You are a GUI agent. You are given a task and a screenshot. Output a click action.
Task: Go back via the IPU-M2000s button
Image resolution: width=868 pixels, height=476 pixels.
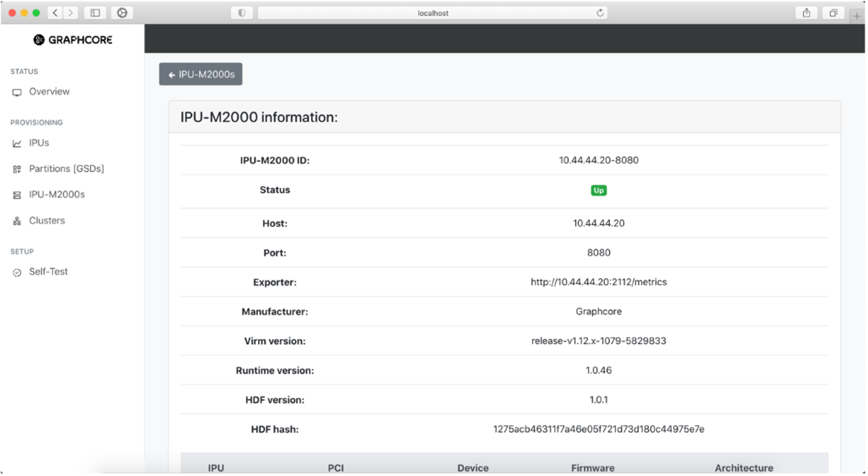click(x=201, y=74)
